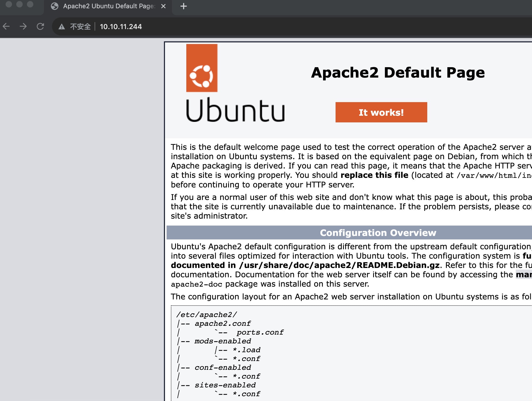Click the bold "replace this file" text
The height and width of the screenshot is (401, 532).
click(374, 175)
